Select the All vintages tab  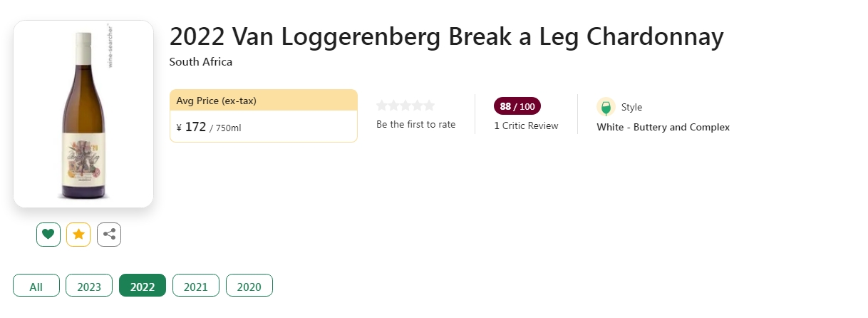coord(36,287)
